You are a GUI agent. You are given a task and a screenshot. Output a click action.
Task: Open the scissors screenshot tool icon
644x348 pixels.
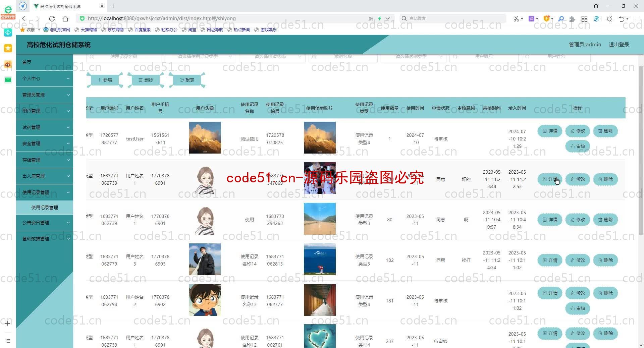pyautogui.click(x=516, y=19)
